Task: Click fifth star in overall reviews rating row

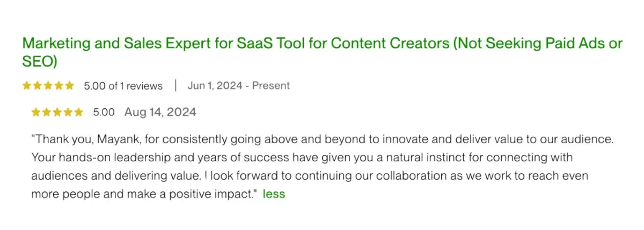Action: click(69, 85)
